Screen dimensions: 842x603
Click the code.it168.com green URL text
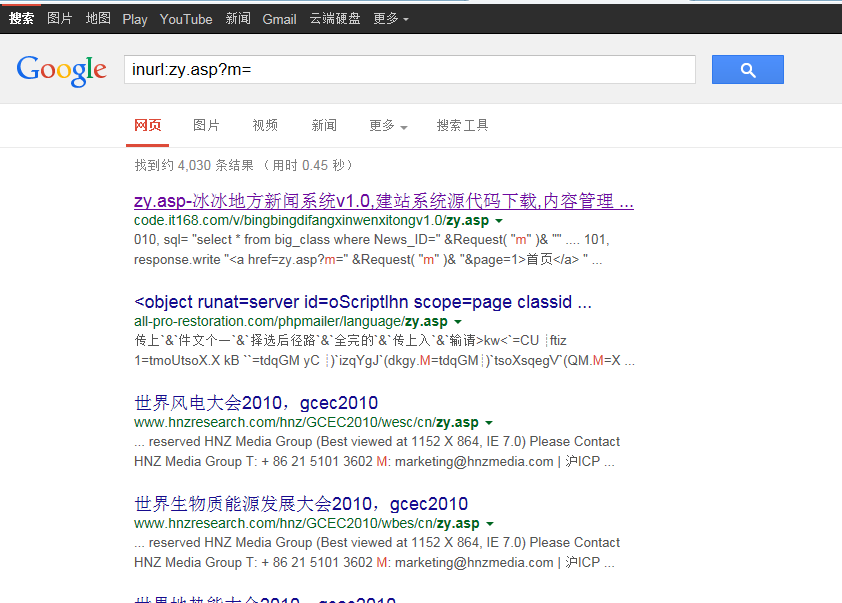coord(311,221)
